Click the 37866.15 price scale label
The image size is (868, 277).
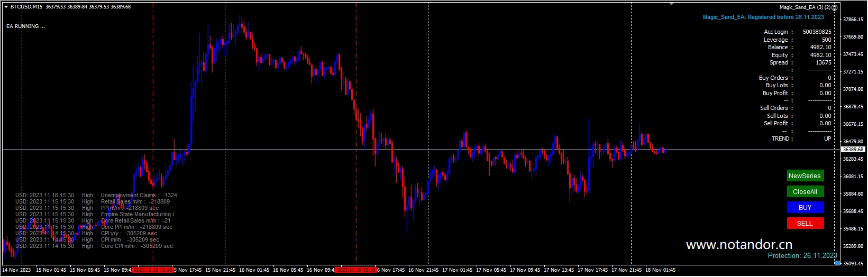click(x=853, y=20)
